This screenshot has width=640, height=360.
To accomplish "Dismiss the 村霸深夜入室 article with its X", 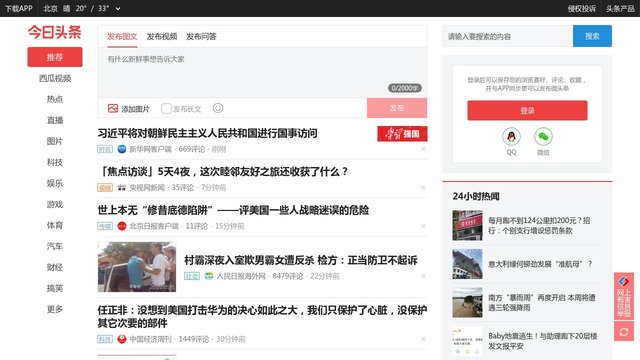I will pos(423,276).
